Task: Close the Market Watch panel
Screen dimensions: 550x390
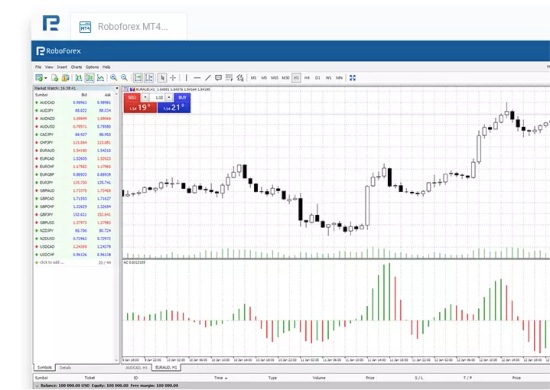Action: pyautogui.click(x=117, y=88)
